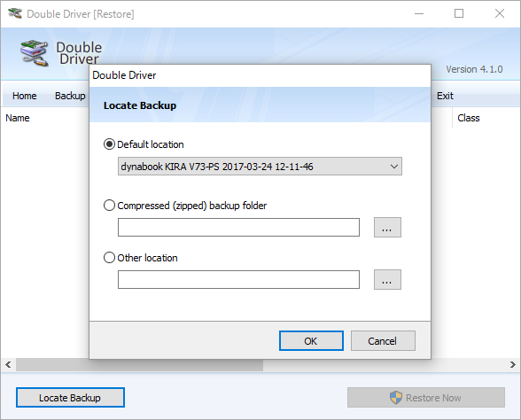Click the right scroll arrow of horizontal scrollbar
Viewport: 521px width, 420px height.
[x=513, y=365]
